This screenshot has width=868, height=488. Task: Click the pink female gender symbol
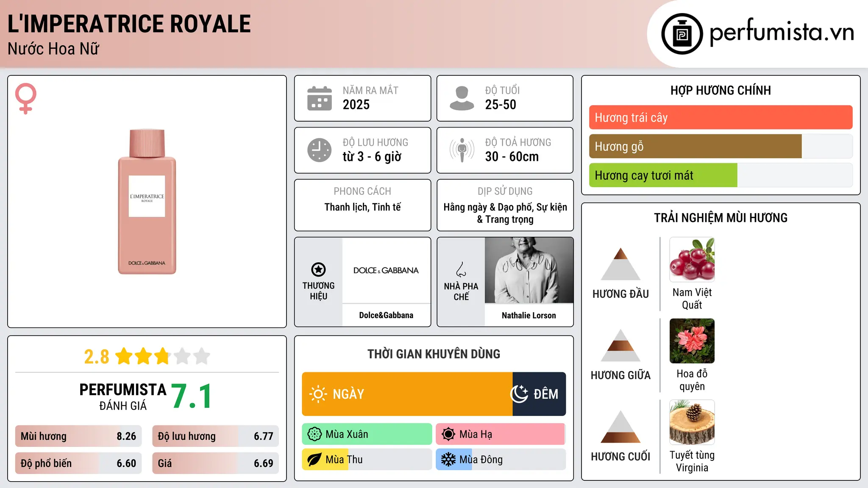[26, 99]
